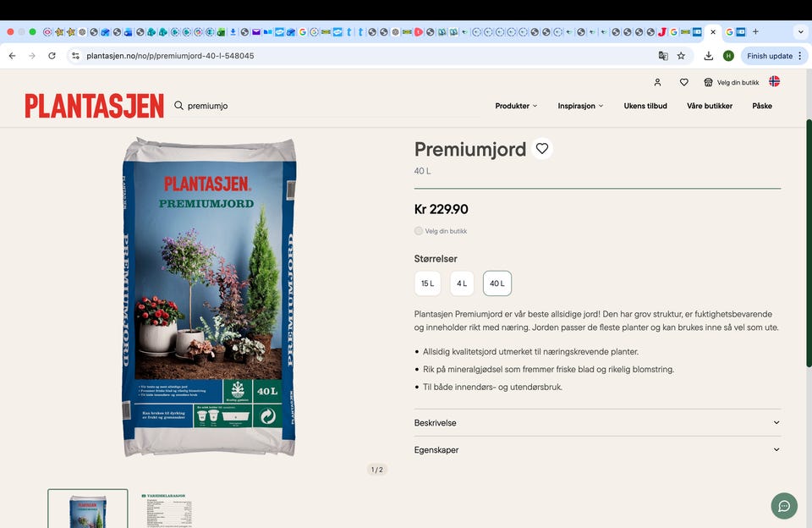Open the Translate page icon
The image size is (812, 528).
pyautogui.click(x=663, y=56)
